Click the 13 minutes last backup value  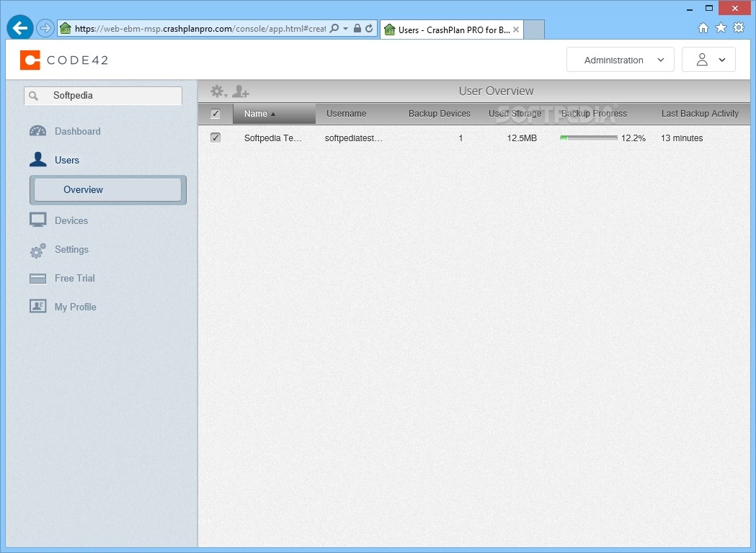point(682,138)
